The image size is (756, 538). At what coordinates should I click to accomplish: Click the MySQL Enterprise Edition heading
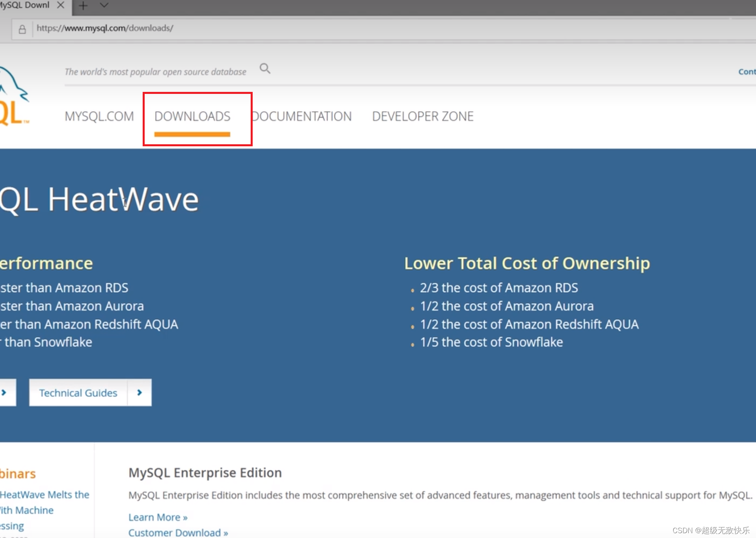(205, 472)
